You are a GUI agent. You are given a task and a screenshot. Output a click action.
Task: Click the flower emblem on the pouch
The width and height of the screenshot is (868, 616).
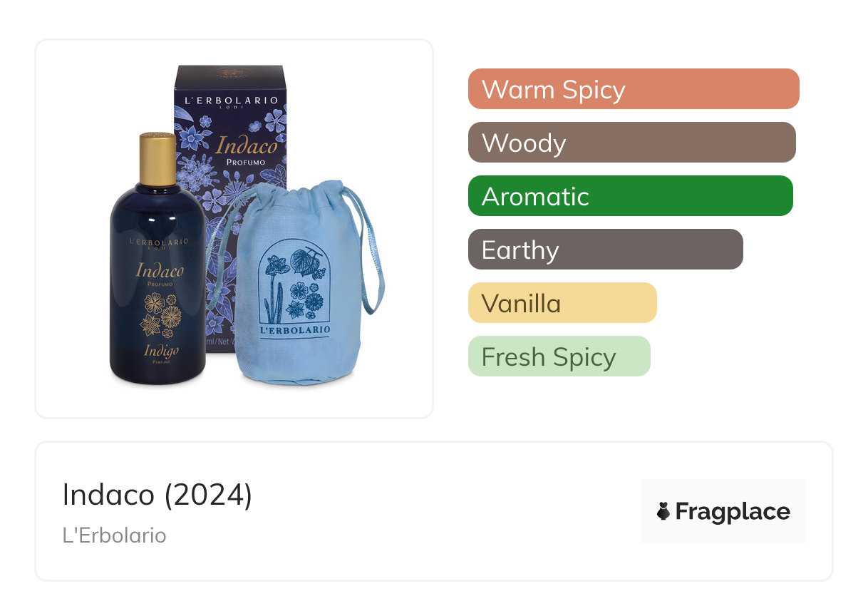tap(295, 282)
